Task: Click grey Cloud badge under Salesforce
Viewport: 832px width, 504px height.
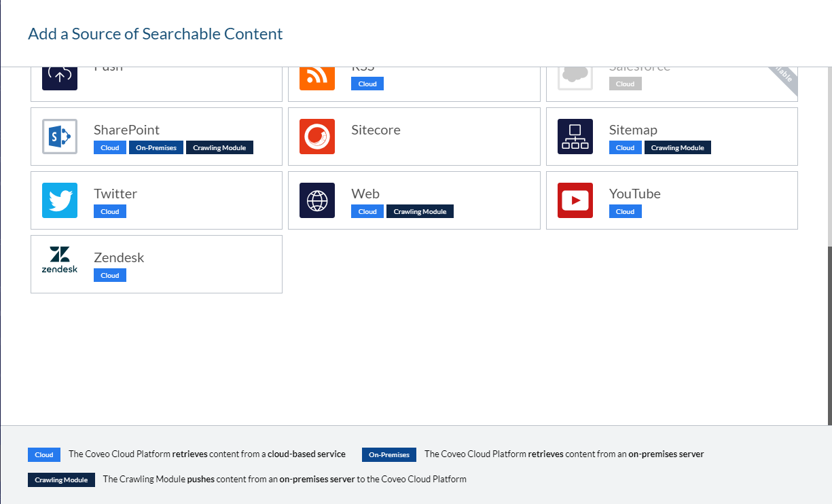Action: [626, 84]
